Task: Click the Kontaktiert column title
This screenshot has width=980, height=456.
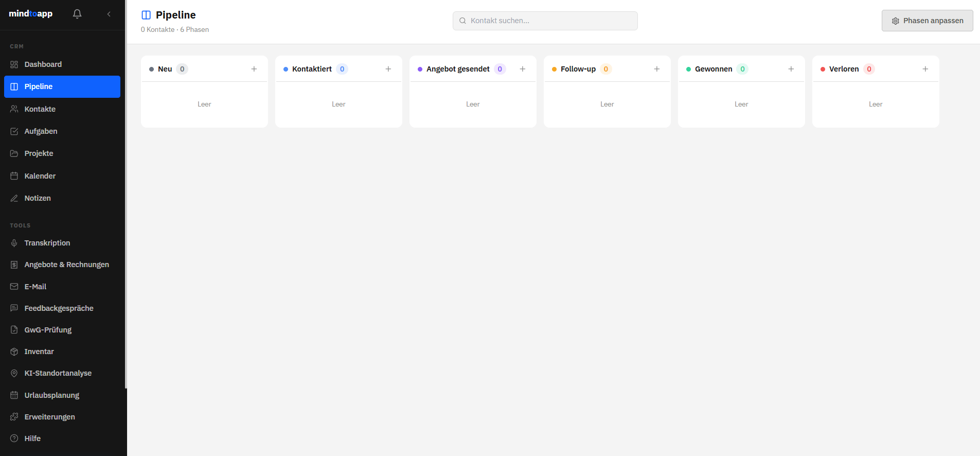Action: point(312,69)
